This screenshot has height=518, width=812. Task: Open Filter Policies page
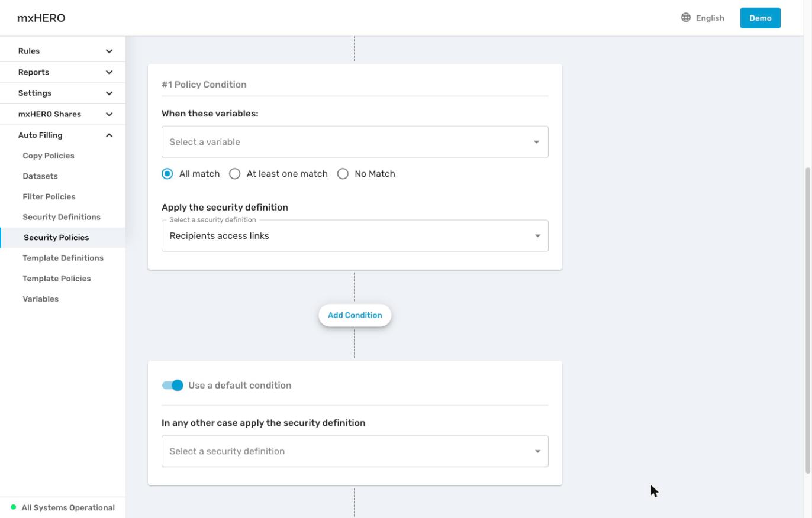[x=49, y=196]
